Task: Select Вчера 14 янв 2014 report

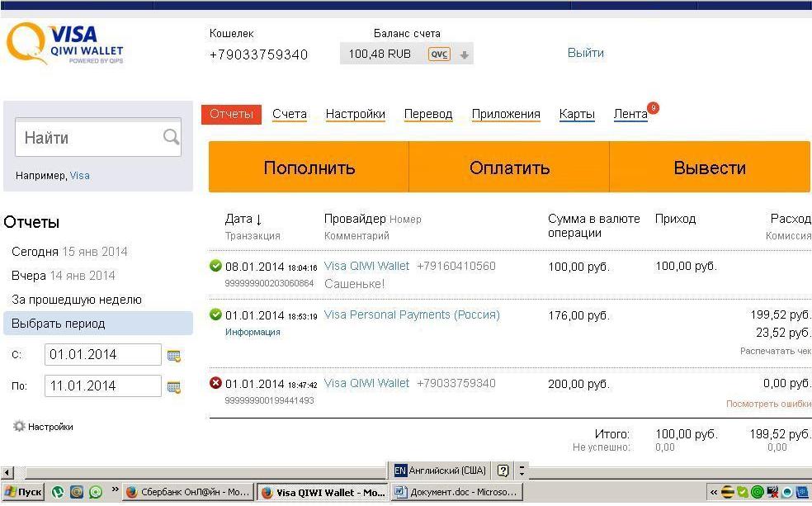Action: (x=64, y=276)
